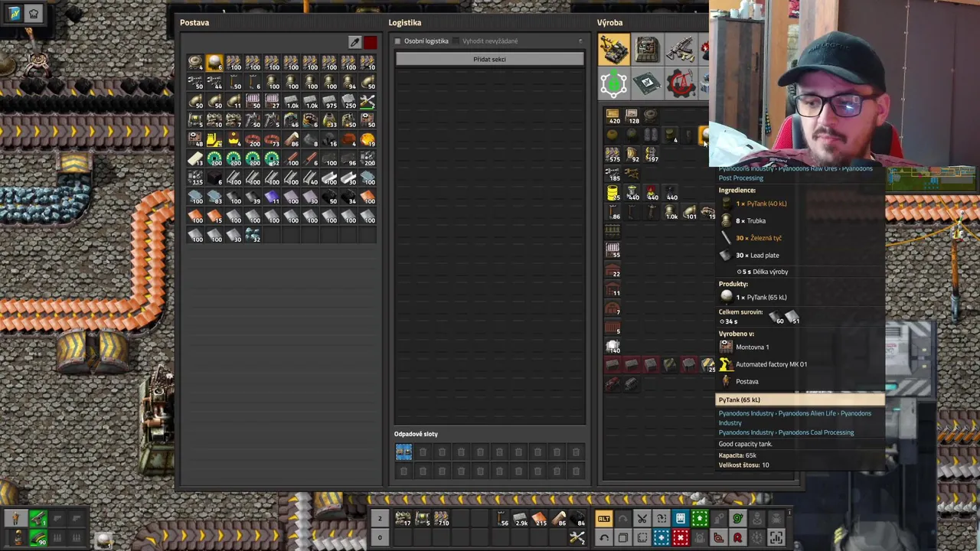Pick the inventory item with count 33
This screenshot has width=980, height=551.
coord(329,120)
